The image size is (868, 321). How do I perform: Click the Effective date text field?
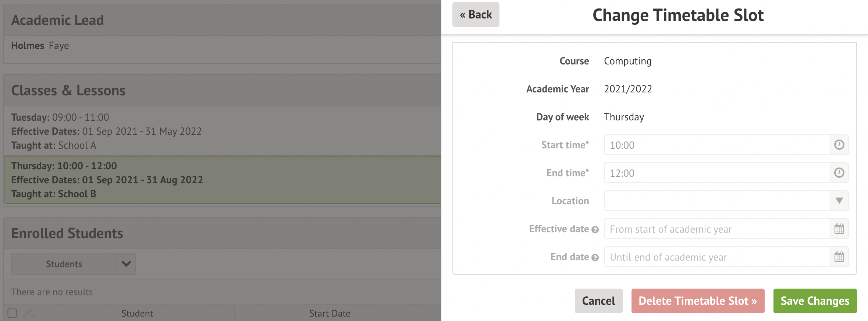[716, 229]
